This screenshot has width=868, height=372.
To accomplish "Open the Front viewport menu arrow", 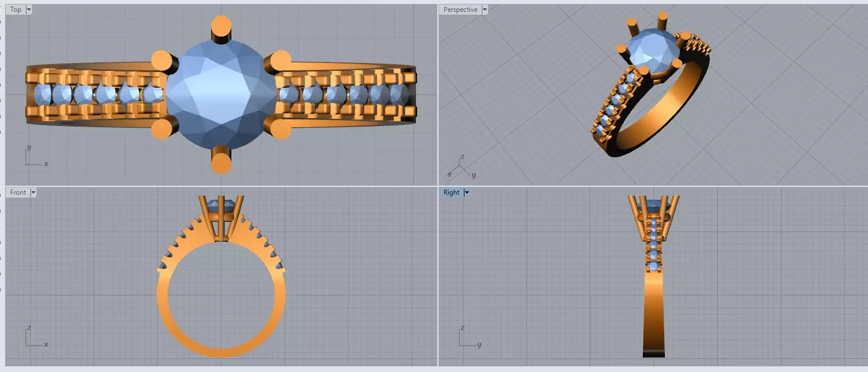I will pos(33,192).
